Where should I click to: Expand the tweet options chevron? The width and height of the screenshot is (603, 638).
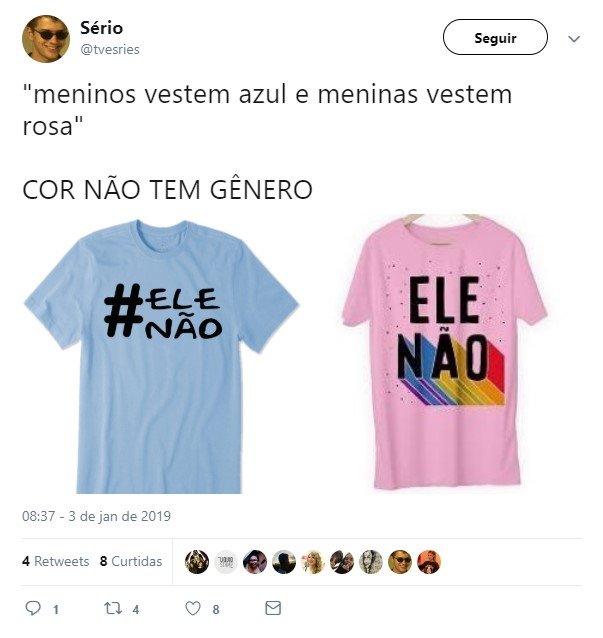[x=574, y=39]
